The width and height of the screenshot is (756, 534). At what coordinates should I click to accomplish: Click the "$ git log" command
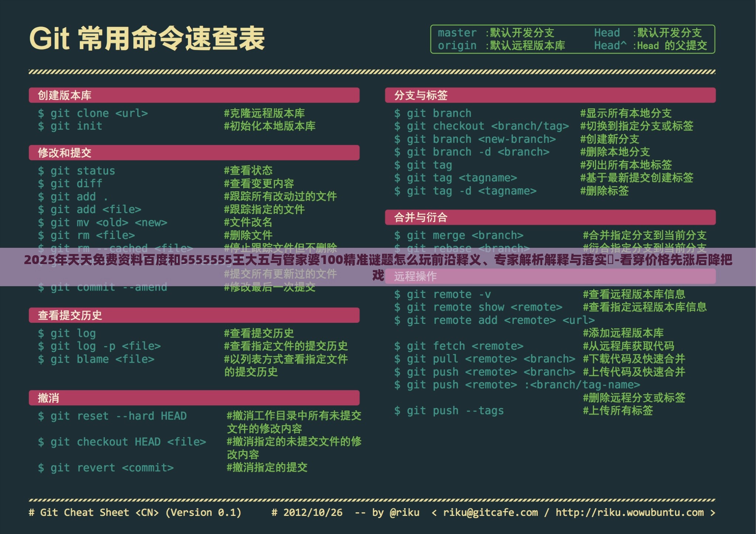tap(67, 334)
